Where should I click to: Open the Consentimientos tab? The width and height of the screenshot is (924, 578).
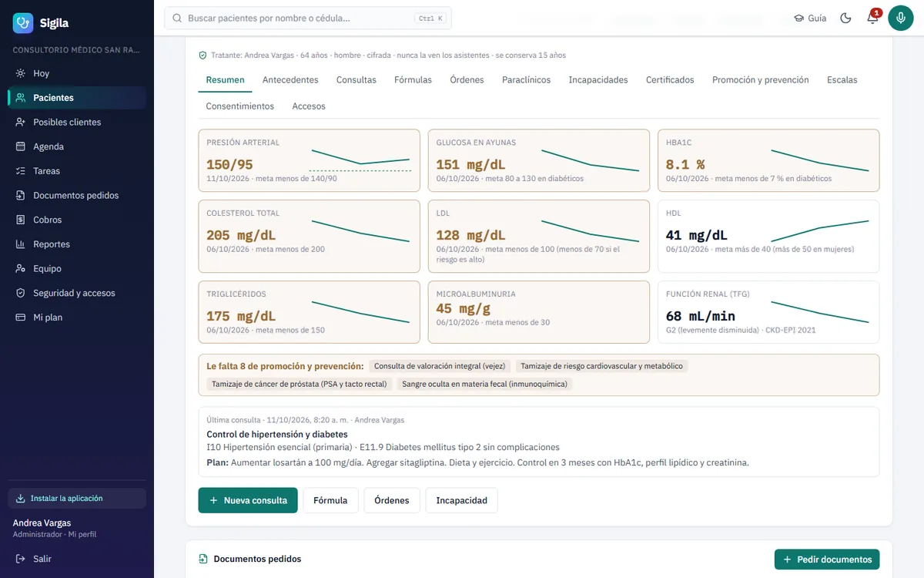click(x=240, y=106)
